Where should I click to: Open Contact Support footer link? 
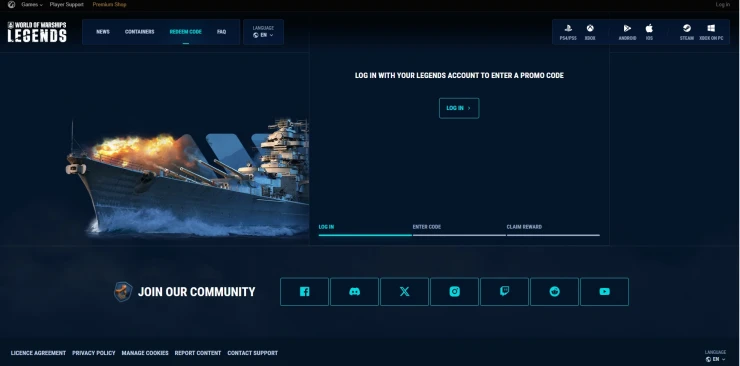(252, 353)
